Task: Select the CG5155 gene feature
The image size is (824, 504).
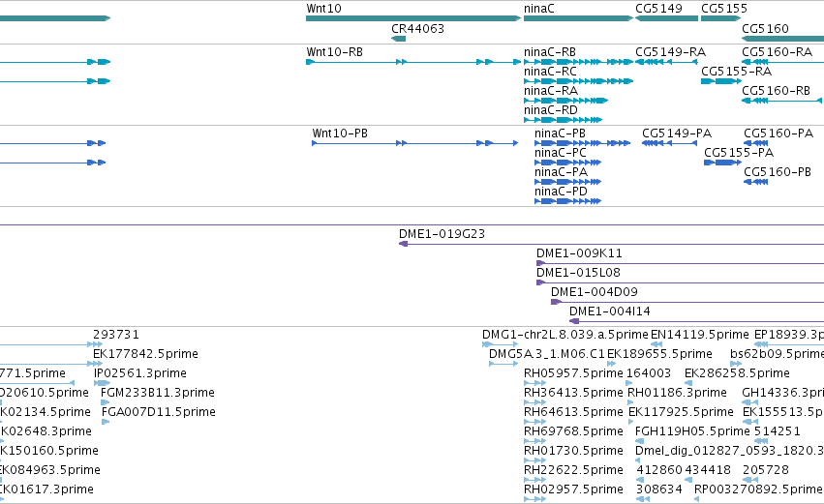Action: (x=721, y=18)
